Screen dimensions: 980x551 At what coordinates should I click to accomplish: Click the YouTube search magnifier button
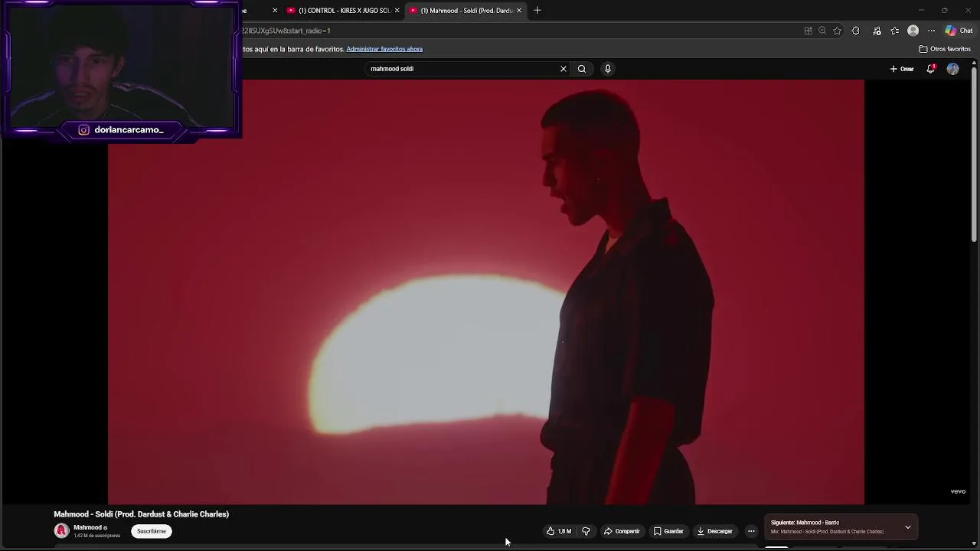click(582, 69)
